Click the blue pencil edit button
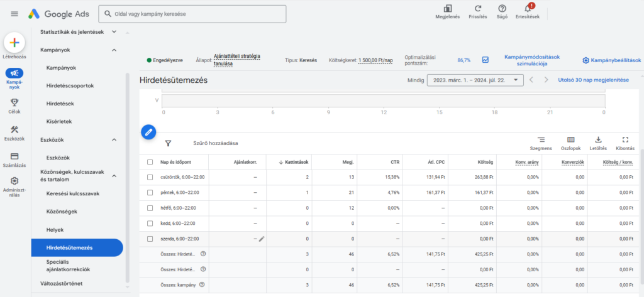The height and width of the screenshot is (297, 644). coord(148,131)
